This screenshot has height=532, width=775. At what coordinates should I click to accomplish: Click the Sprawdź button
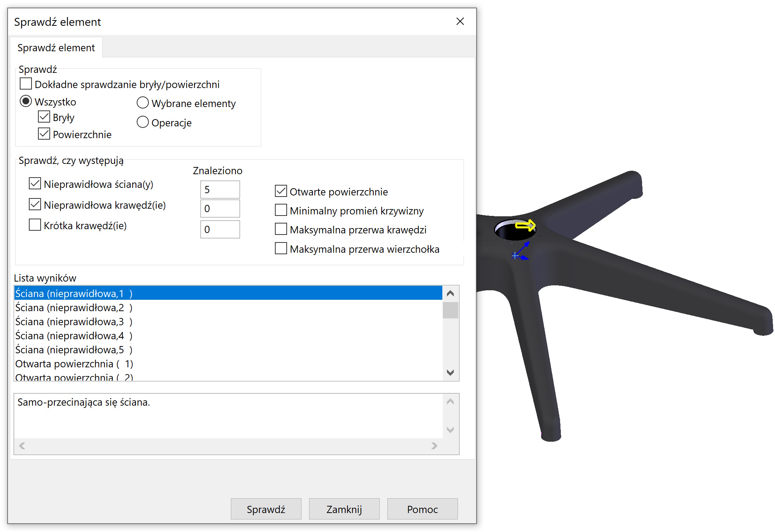(x=266, y=509)
